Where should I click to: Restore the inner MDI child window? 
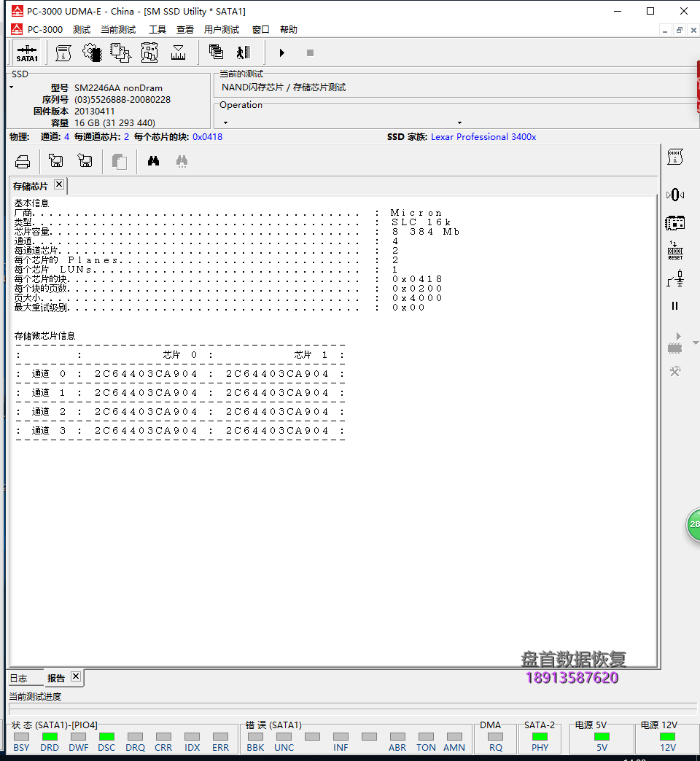coord(679,30)
